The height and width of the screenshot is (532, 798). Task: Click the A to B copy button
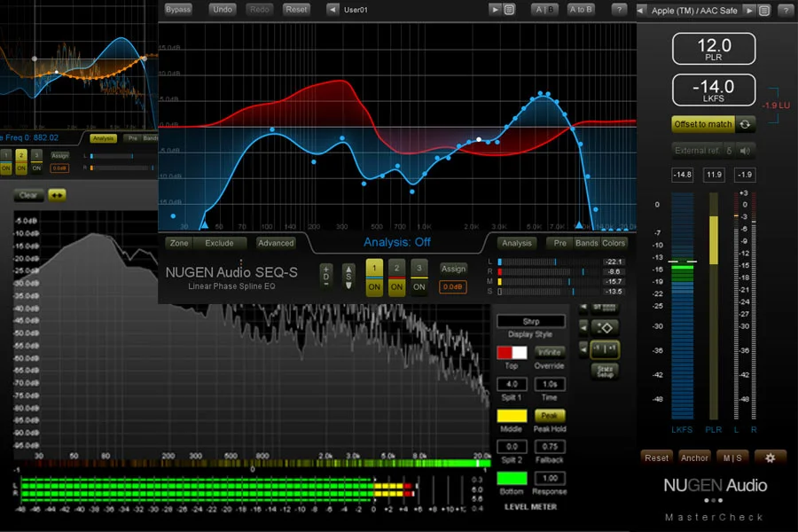[x=581, y=10]
